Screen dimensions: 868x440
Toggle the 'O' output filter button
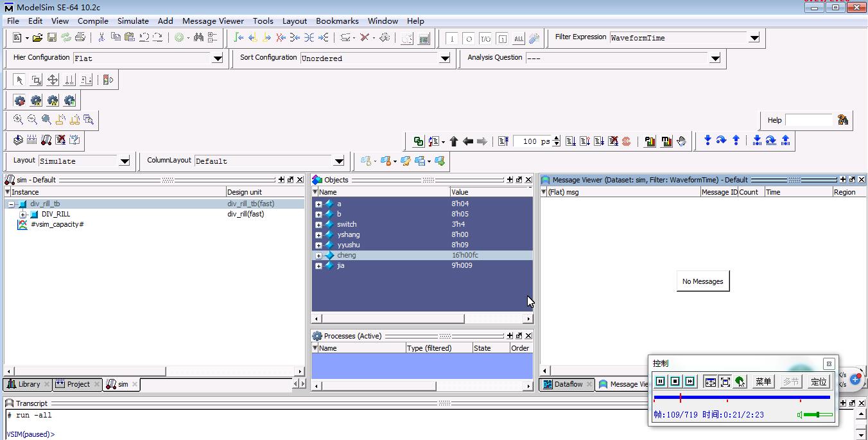469,39
